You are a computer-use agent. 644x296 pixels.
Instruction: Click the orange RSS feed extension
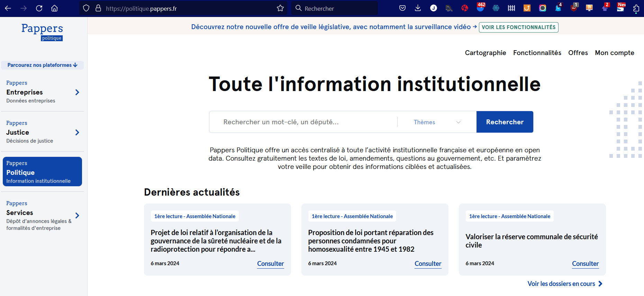coord(589,8)
